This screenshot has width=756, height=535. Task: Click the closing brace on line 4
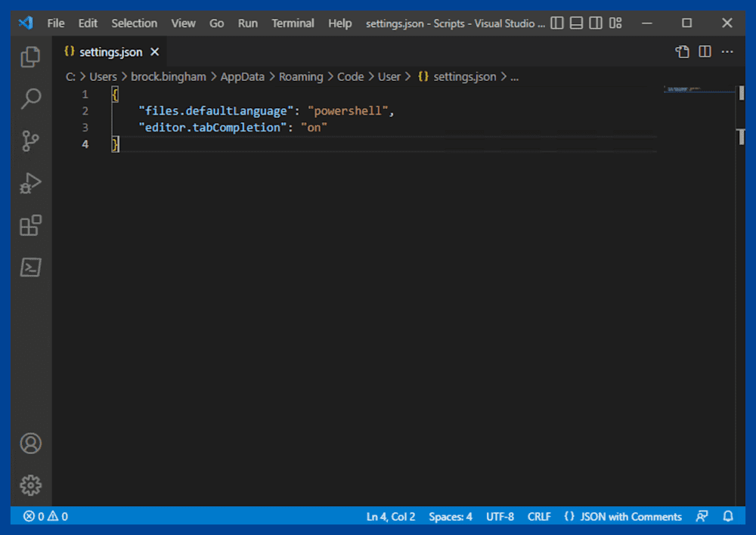[115, 144]
